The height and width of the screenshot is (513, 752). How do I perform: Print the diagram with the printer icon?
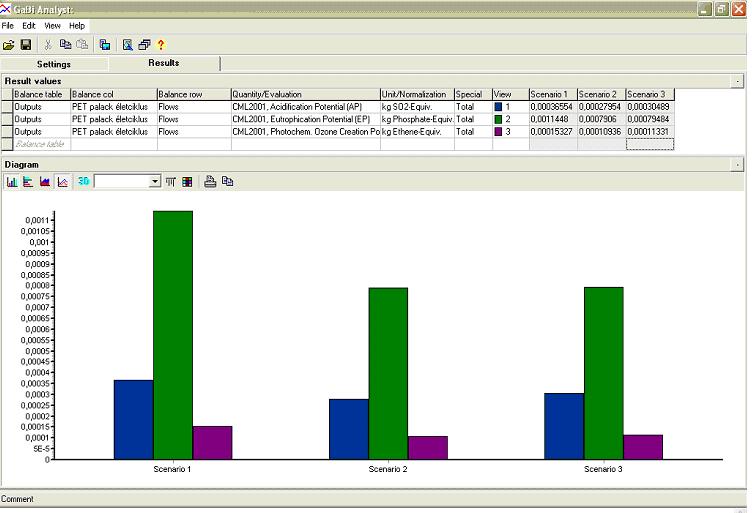click(210, 181)
